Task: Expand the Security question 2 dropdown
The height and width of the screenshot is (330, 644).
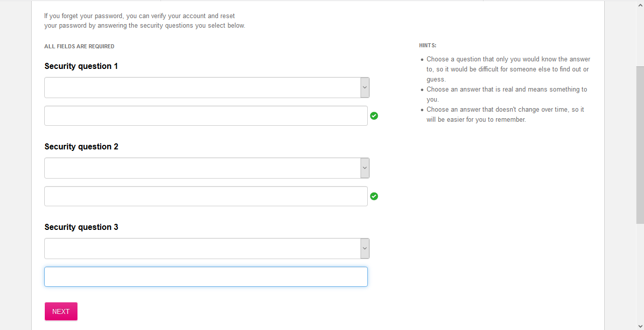Action: (207, 168)
